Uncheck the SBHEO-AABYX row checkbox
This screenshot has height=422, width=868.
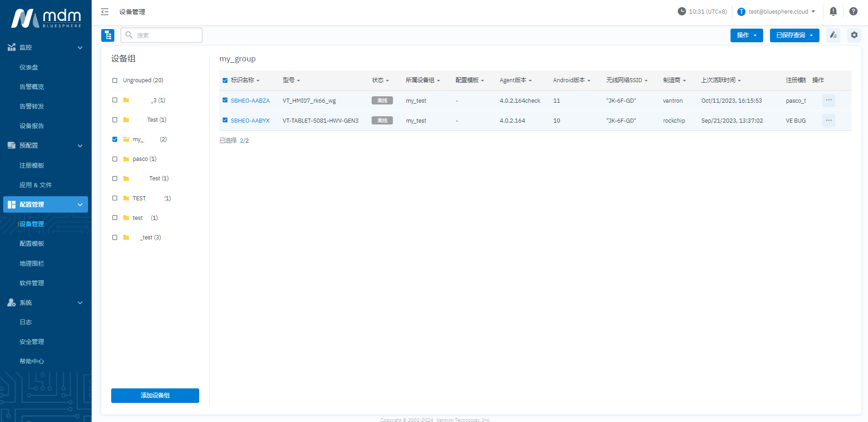coord(225,120)
